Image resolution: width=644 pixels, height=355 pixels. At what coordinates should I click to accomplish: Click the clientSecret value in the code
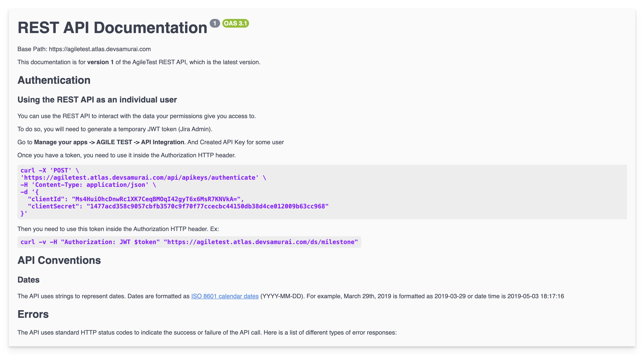tap(207, 206)
